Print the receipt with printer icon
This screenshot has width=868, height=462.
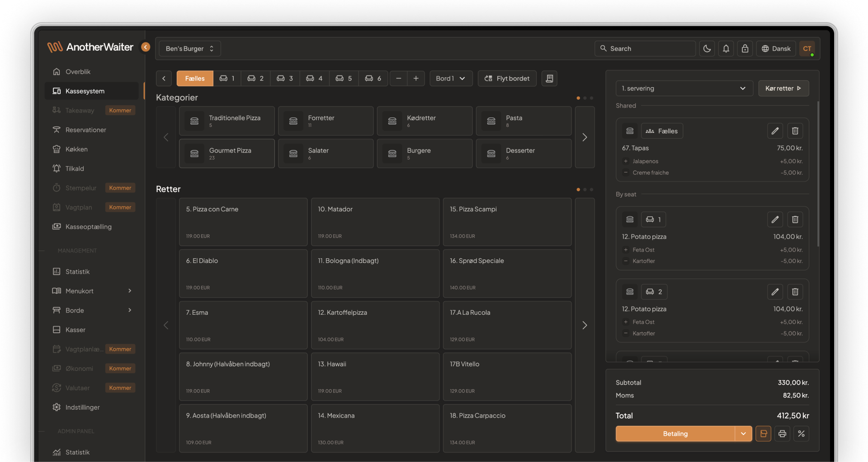point(782,434)
